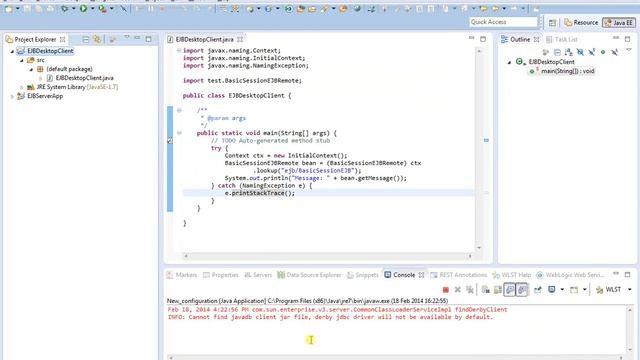Open the Servers tab
This screenshot has width=640, height=360.
click(x=258, y=275)
